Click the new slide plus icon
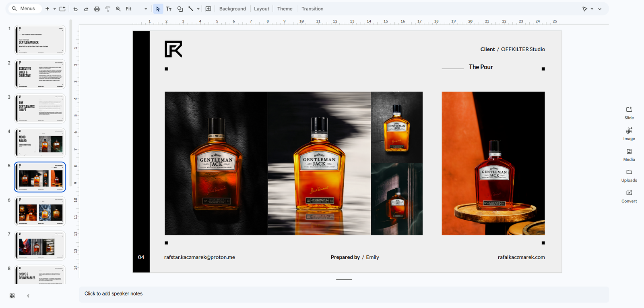644x308 pixels. pos(47,9)
